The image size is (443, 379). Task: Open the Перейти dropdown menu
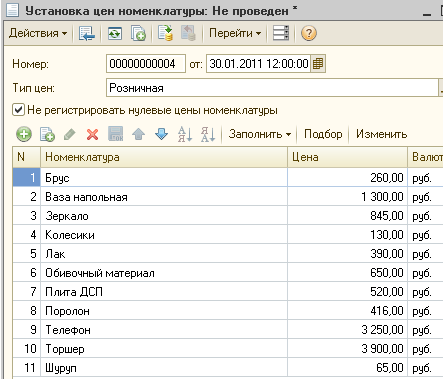pos(235,33)
